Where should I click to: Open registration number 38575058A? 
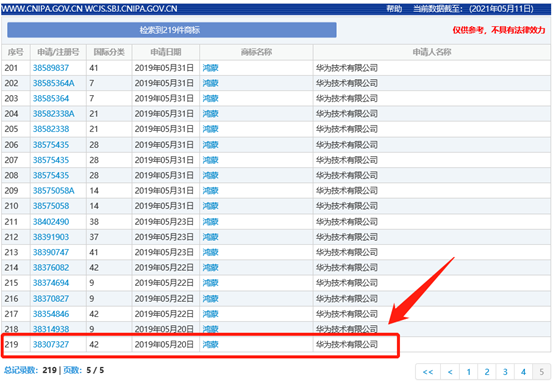[54, 191]
